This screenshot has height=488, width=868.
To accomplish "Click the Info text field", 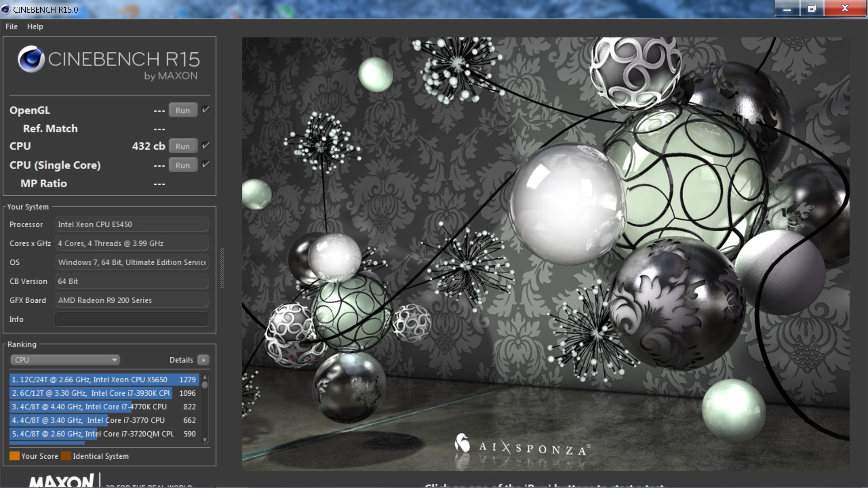I will pyautogui.click(x=132, y=319).
